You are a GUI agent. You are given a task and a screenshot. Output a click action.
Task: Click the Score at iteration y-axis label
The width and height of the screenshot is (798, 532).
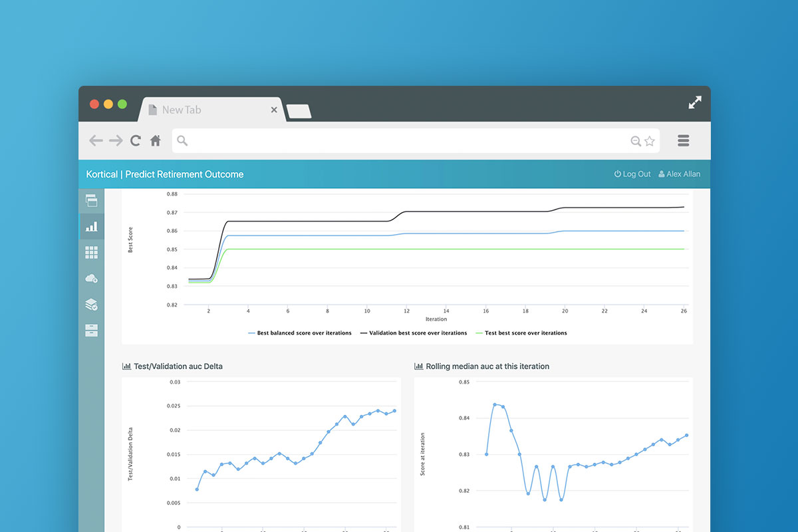(423, 454)
